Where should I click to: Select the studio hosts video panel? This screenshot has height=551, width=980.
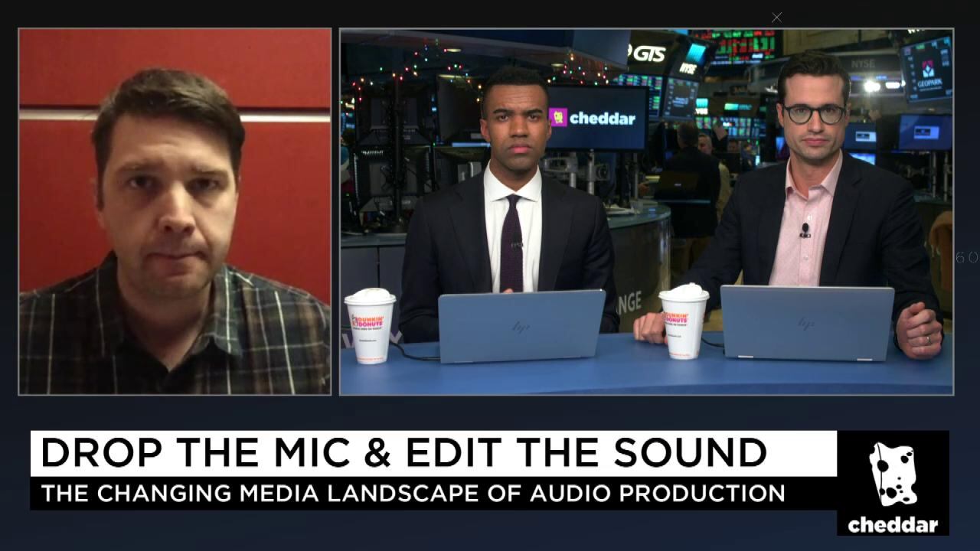646,211
